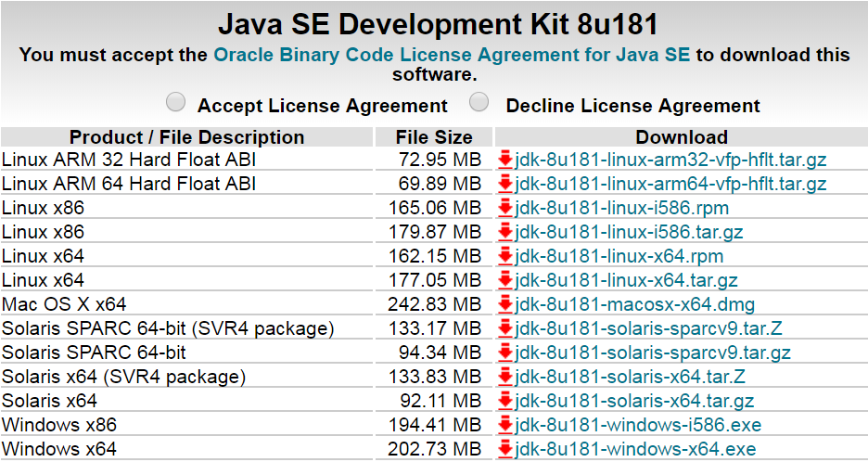Image resolution: width=868 pixels, height=462 pixels.
Task: Download jdk-8u181-macosx-x64.dmg
Action: click(x=635, y=304)
